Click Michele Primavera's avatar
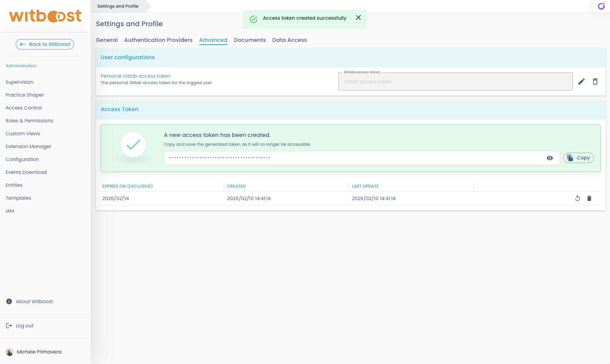The width and height of the screenshot is (610, 364). 9,352
